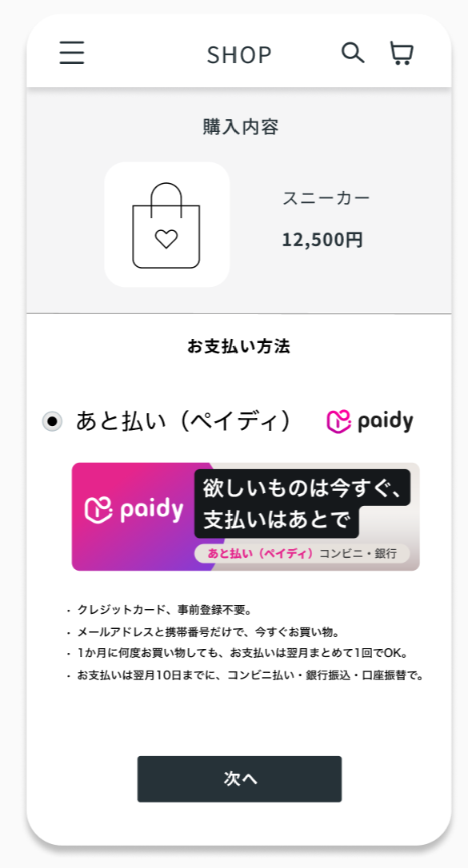Click the pink Paidy heart mark on the right
468x868 pixels.
[x=338, y=420]
